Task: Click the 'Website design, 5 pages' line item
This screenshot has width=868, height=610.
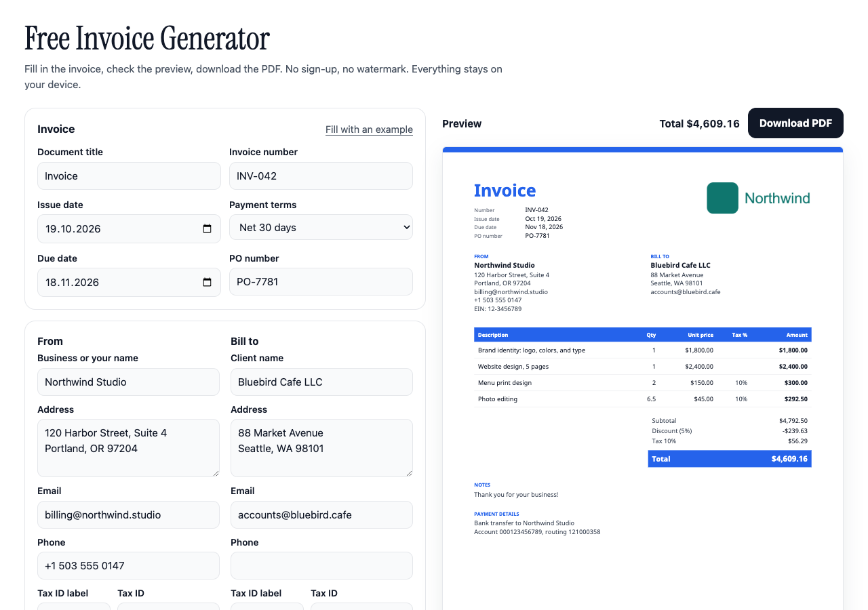Action: pyautogui.click(x=643, y=367)
